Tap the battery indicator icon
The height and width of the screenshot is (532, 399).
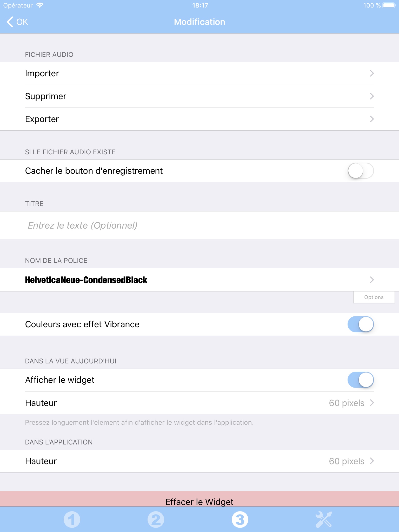[x=389, y=5]
